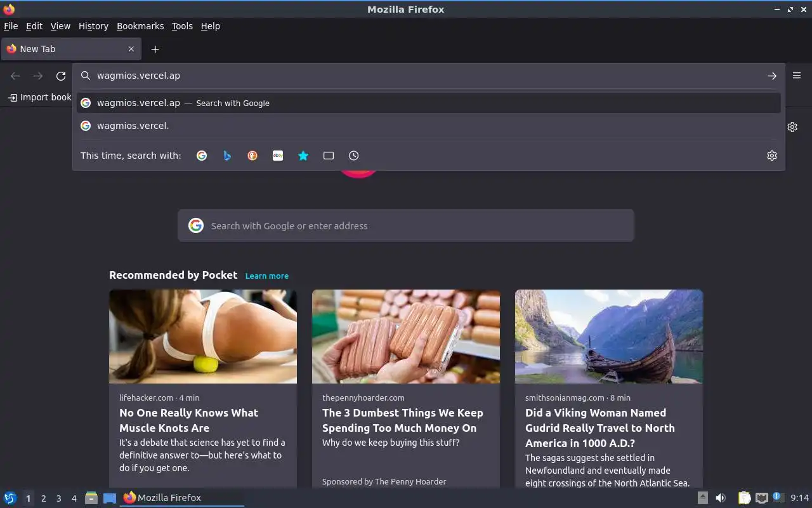
Task: Search open tabs using the tab icon
Action: [x=329, y=156]
